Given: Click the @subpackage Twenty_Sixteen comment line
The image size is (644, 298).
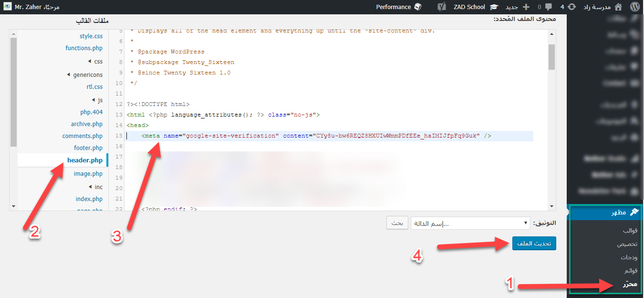Looking at the screenshot, I should (x=182, y=62).
